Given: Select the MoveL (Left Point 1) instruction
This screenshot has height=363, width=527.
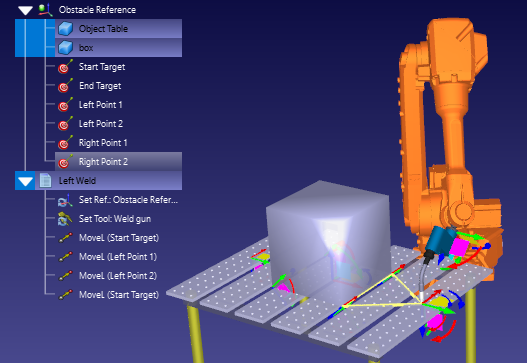Looking at the screenshot, I should (118, 257).
